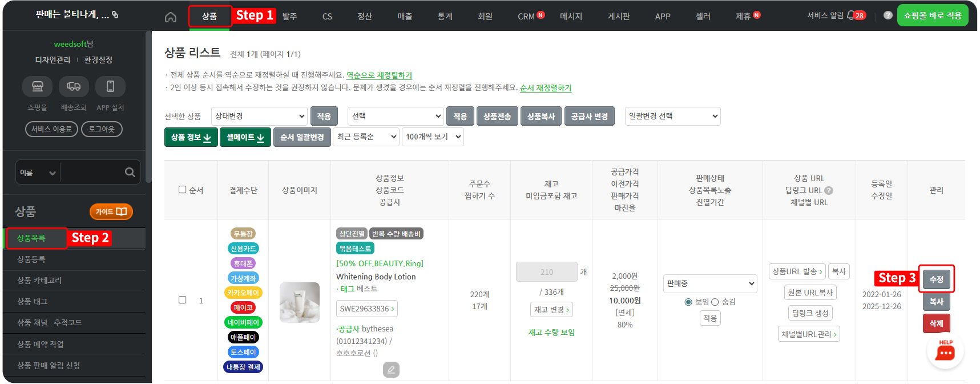Open the 통계 top menu
This screenshot has width=980, height=384.
click(x=445, y=17)
